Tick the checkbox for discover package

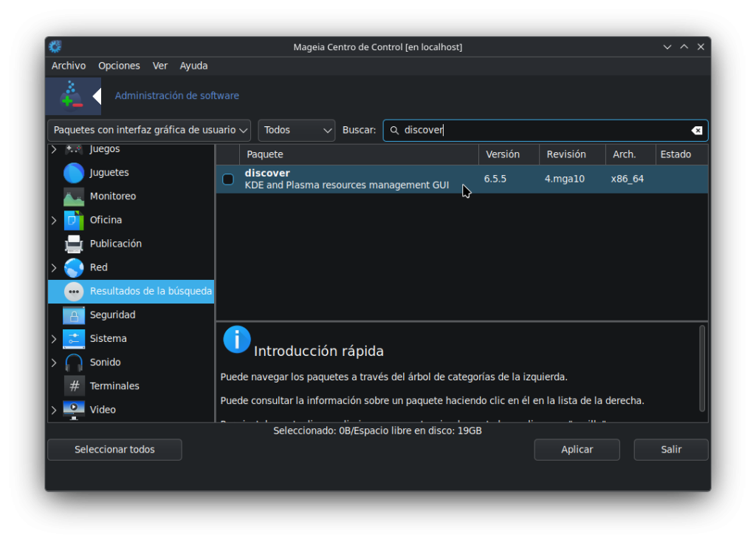click(x=228, y=179)
